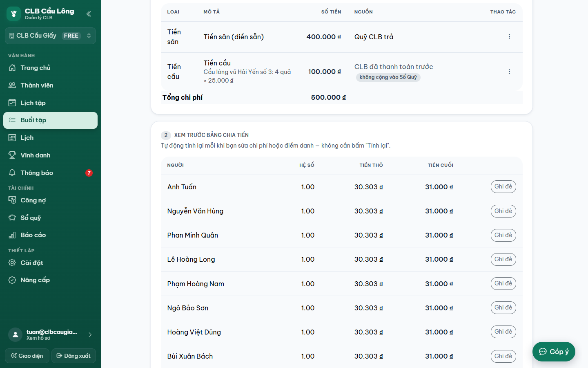Click the red 7 notification badge
The width and height of the screenshot is (588, 368).
(x=89, y=173)
